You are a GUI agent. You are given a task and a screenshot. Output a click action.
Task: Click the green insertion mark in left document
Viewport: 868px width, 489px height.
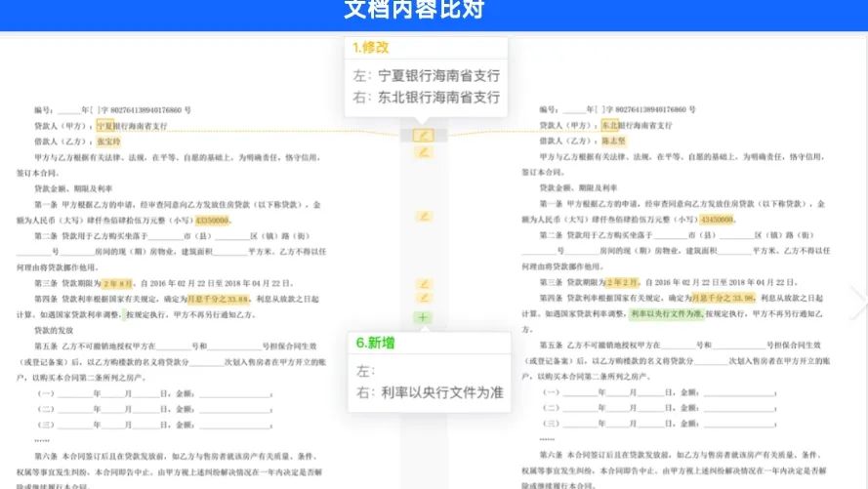coord(124,314)
